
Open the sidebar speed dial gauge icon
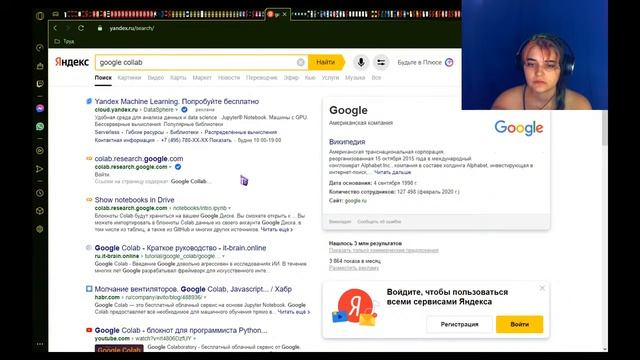(40, 48)
